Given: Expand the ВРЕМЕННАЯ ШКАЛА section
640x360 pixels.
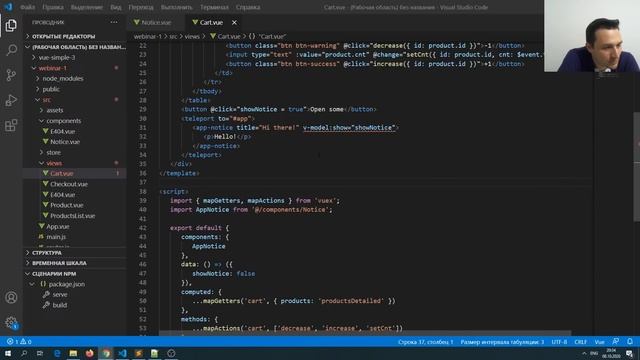Looking at the screenshot, I should pos(75,263).
